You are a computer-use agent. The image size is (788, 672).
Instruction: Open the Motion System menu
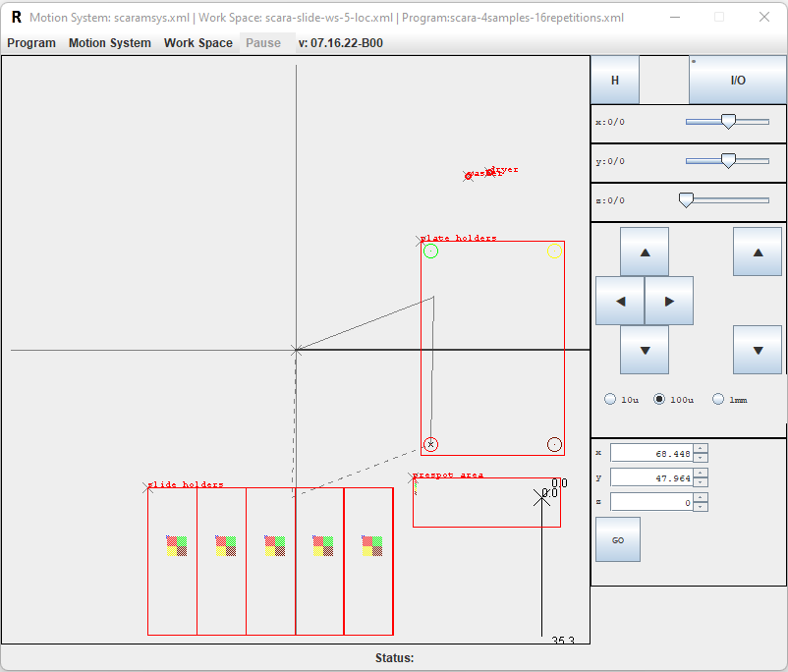[x=110, y=43]
